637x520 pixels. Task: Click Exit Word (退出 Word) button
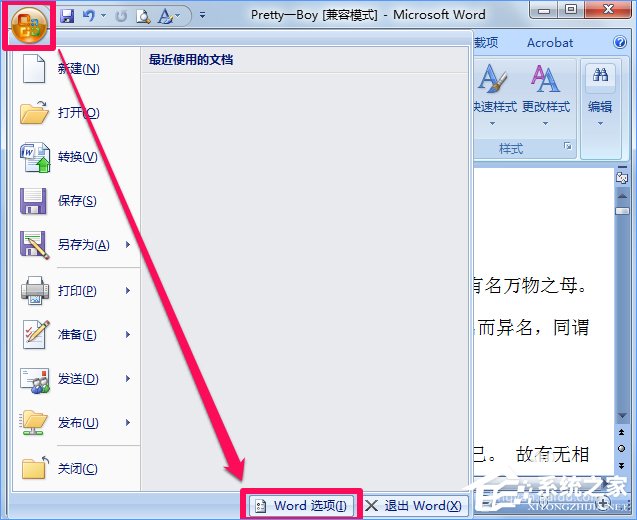click(414, 506)
